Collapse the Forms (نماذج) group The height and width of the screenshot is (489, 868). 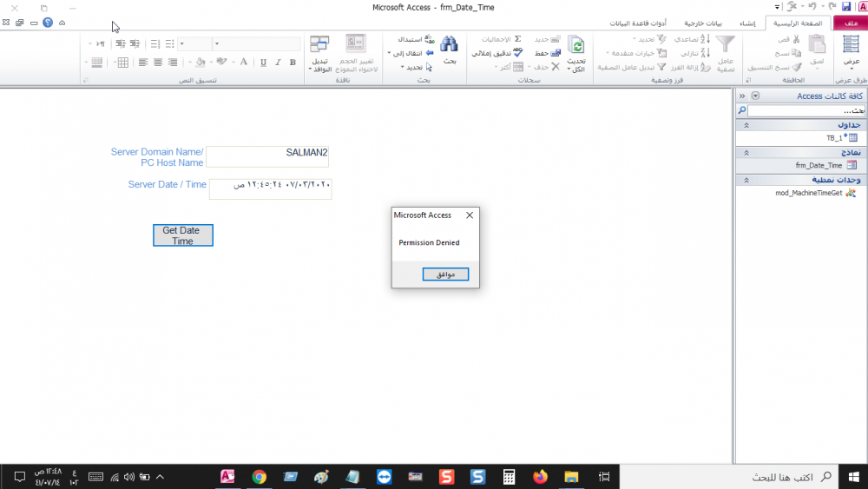pyautogui.click(x=746, y=152)
